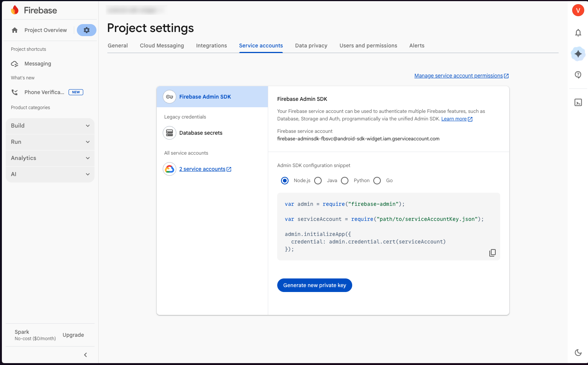Generate a new private key
Screen dimensions: 588x365
315,285
